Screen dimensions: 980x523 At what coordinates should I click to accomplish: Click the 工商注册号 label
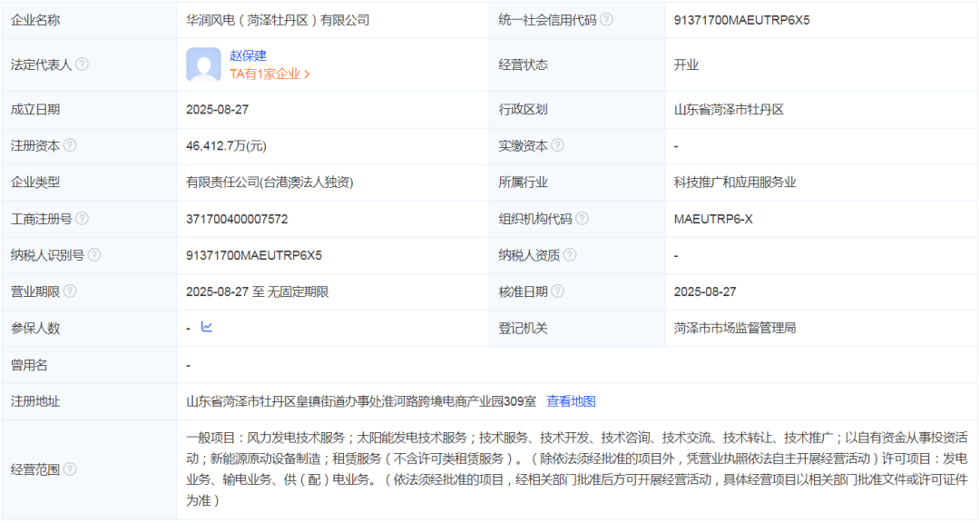click(41, 219)
